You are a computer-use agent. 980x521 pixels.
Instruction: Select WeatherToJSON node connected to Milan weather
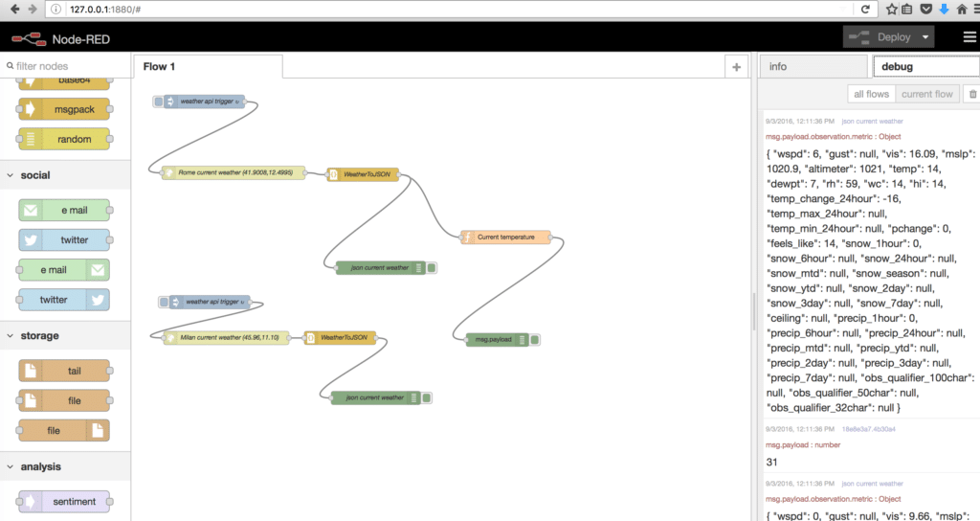(340, 338)
